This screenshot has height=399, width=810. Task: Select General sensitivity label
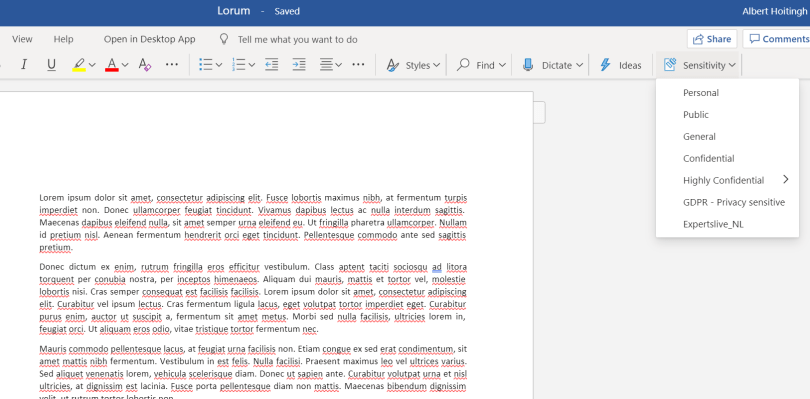tap(727, 136)
